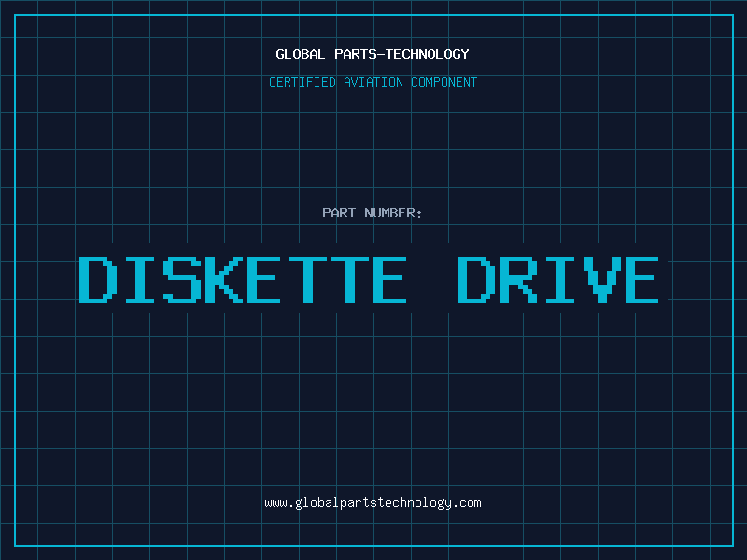Click the PART NUMBER: label
747x560 pixels.
click(373, 213)
